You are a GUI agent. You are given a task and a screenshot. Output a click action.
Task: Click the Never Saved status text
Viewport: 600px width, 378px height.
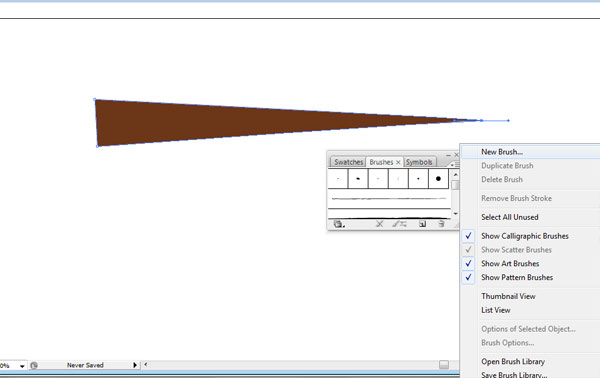tap(85, 365)
